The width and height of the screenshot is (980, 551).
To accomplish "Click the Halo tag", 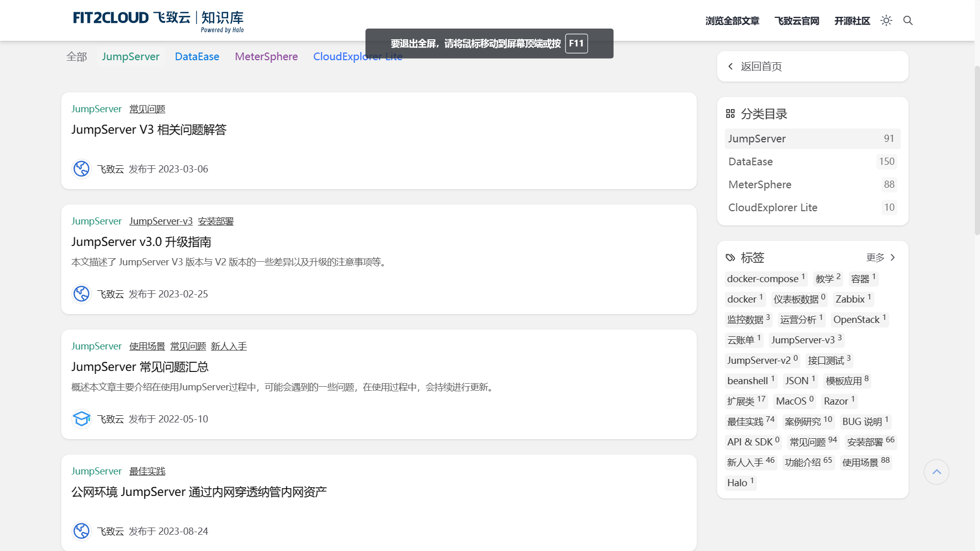I will tap(741, 483).
